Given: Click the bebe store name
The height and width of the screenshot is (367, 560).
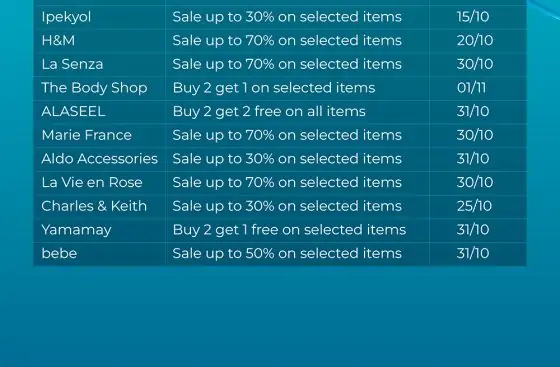Looking at the screenshot, I should click(59, 253).
